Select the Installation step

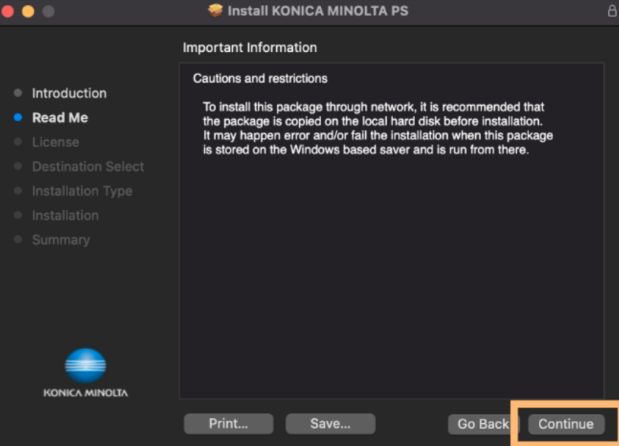65,216
